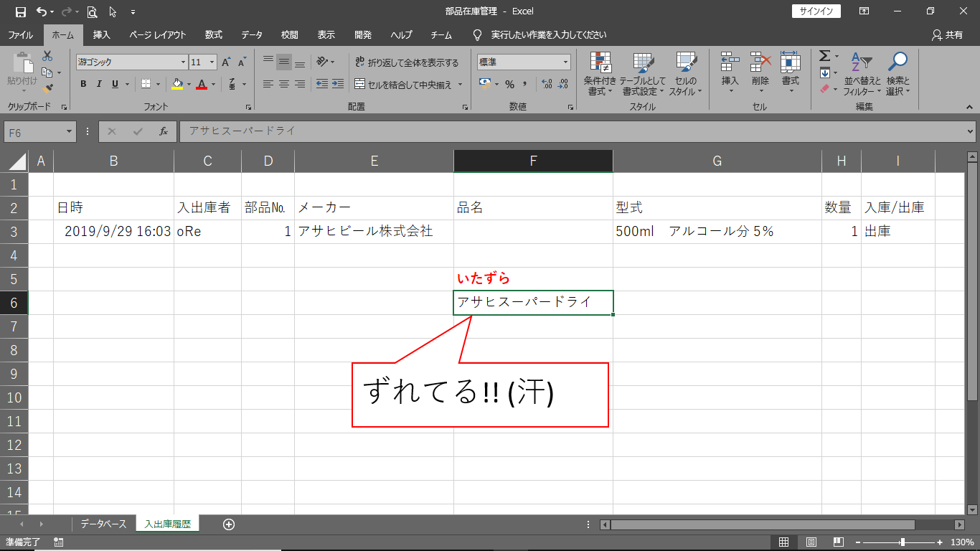Open テーブルとして書式設定 table formatting
Screen dimensions: 980x551
pyautogui.click(x=643, y=74)
